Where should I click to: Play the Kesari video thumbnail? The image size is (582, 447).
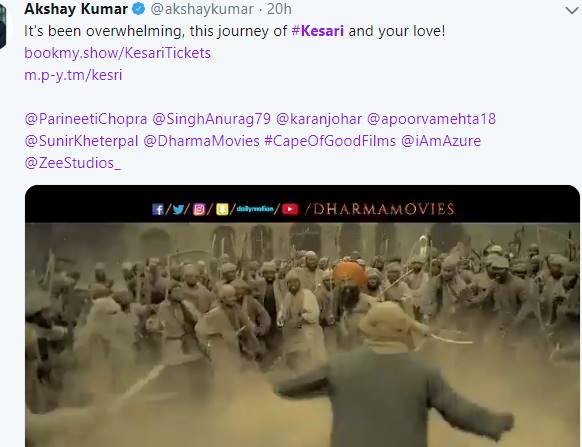[303, 316]
